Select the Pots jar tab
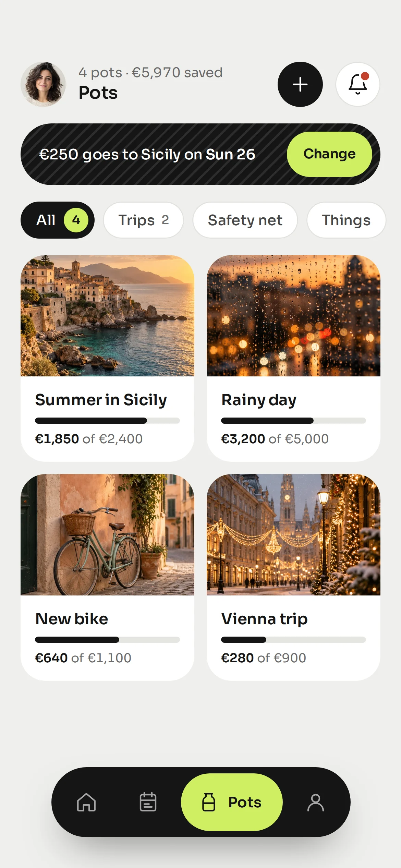The image size is (401, 868). click(x=232, y=802)
